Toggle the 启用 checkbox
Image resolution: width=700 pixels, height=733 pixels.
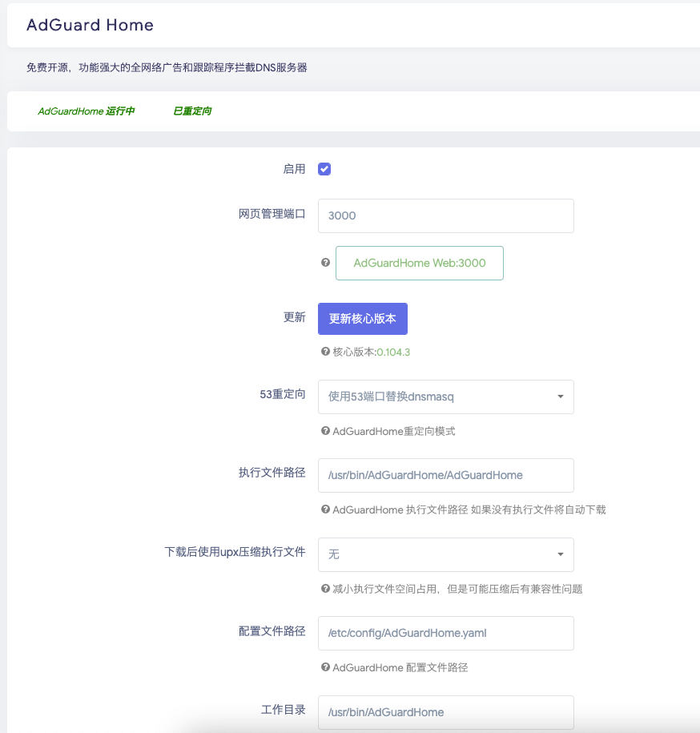(324, 169)
